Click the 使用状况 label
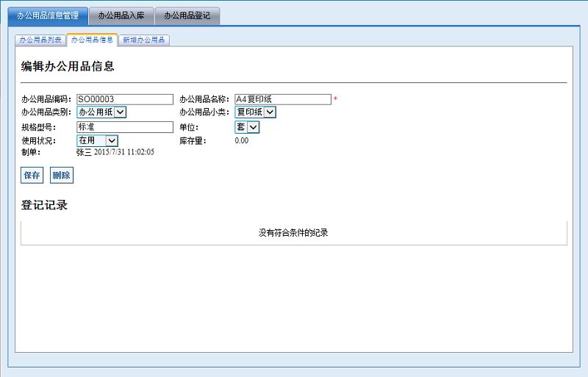This screenshot has height=377, width=588. (x=39, y=141)
